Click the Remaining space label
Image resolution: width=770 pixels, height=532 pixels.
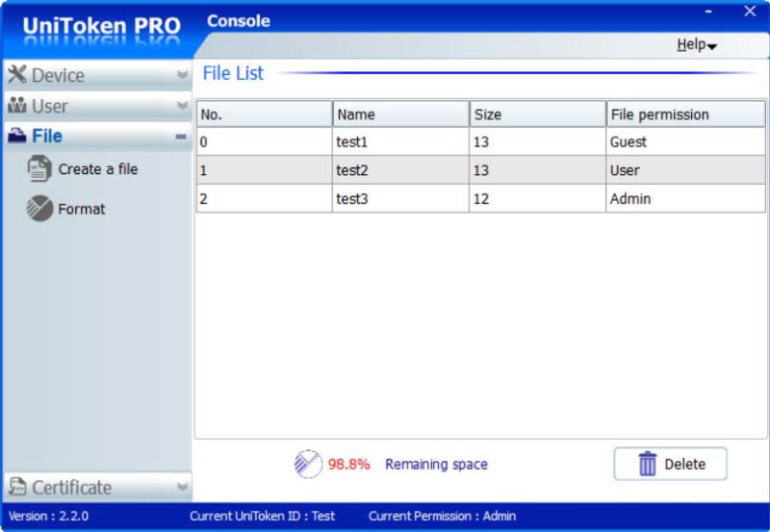point(436,465)
